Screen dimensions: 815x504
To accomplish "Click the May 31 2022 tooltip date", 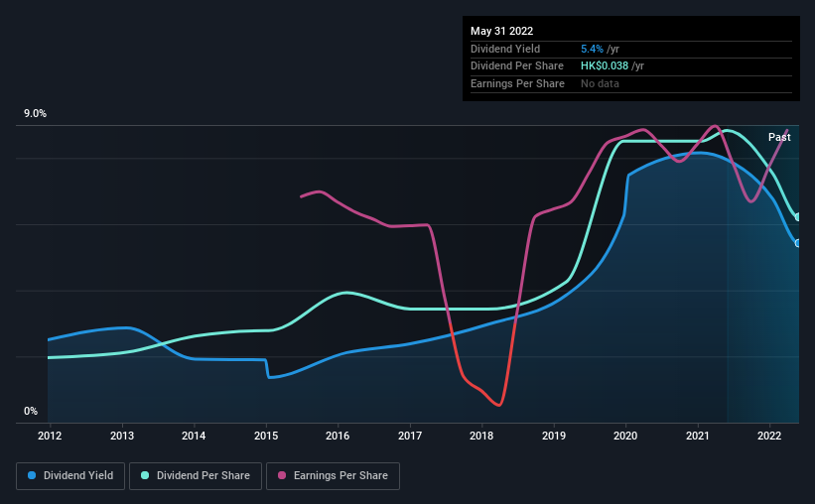I will 501,31.
